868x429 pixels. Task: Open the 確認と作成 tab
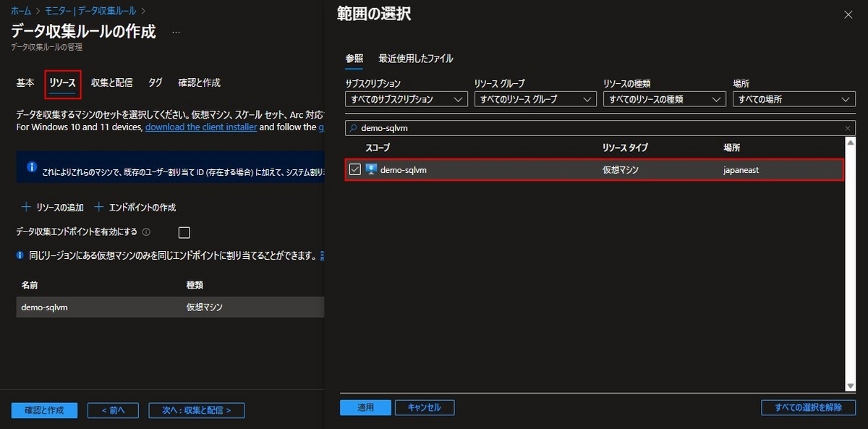click(200, 82)
